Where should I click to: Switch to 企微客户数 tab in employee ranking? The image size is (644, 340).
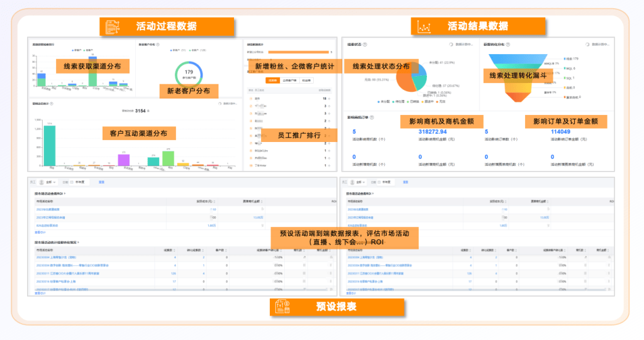coord(290,80)
